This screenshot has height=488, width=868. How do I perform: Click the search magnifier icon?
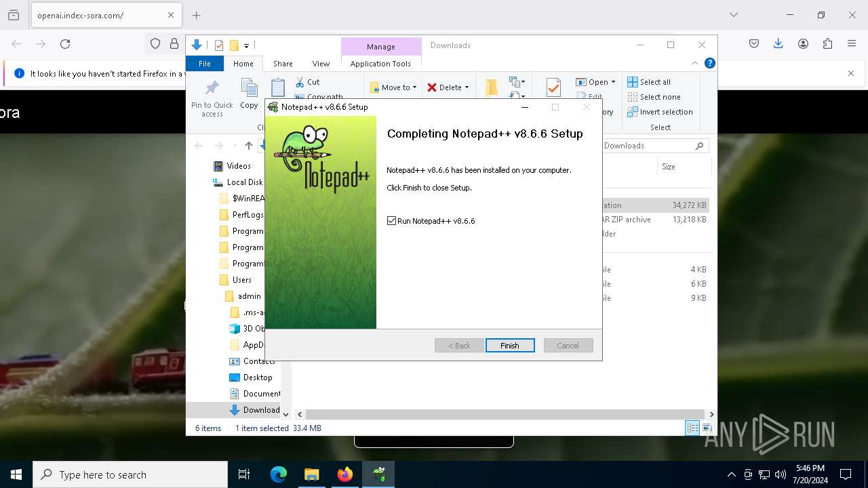pos(700,146)
